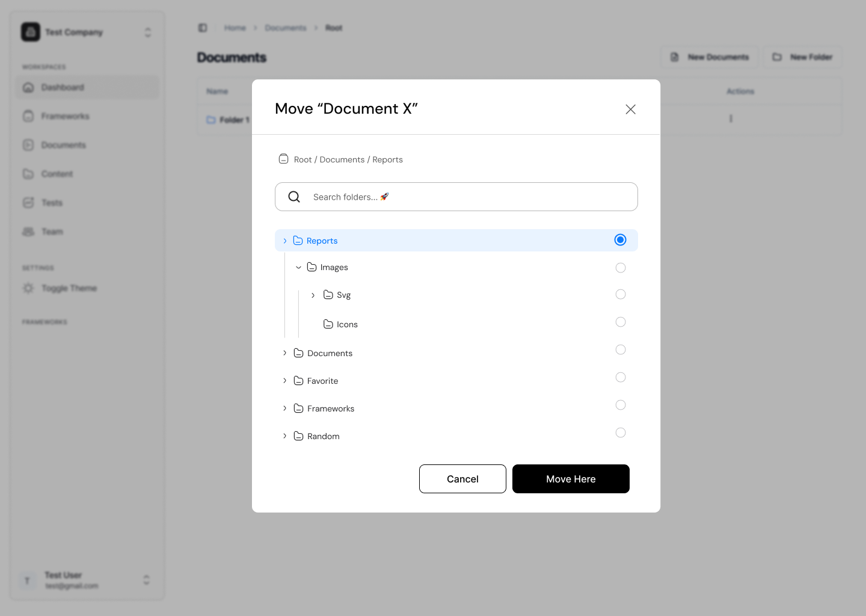
Task: Select the Frameworks folder in tree
Action: pos(331,408)
